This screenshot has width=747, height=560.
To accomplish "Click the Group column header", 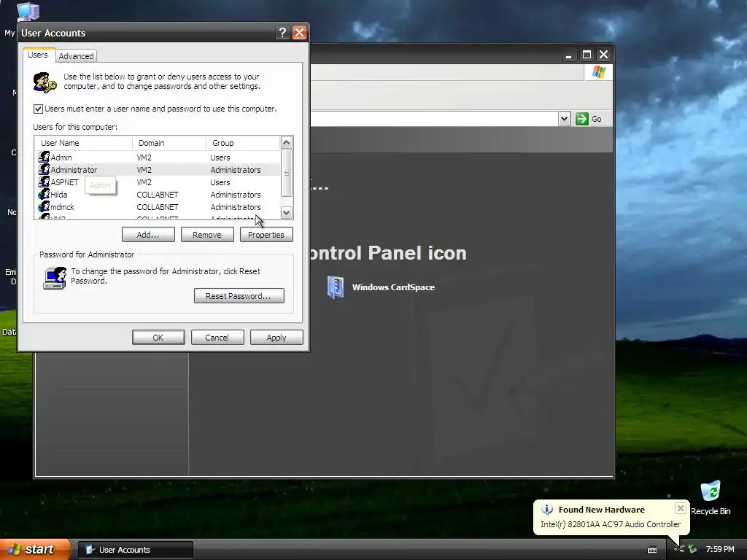I will (x=243, y=143).
